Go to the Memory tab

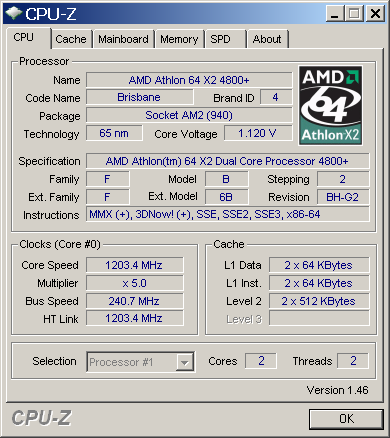[x=179, y=39]
